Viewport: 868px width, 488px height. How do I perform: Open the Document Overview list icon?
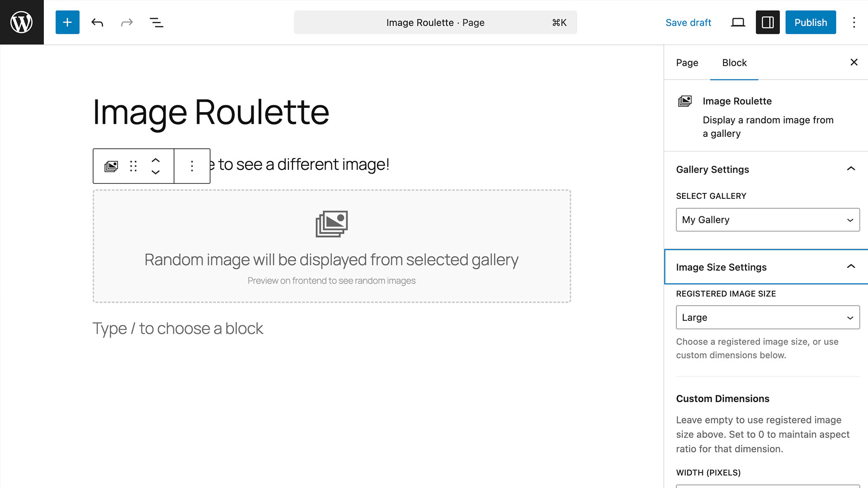(x=156, y=22)
